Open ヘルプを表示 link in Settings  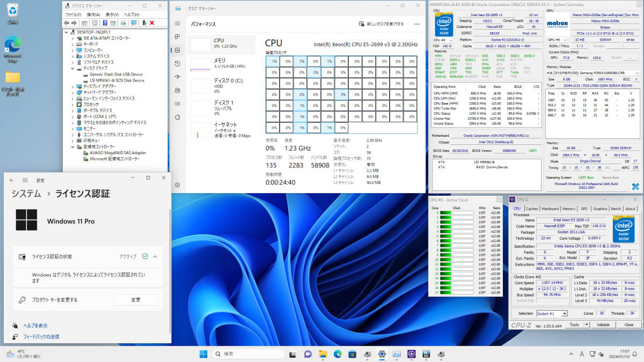pos(35,326)
